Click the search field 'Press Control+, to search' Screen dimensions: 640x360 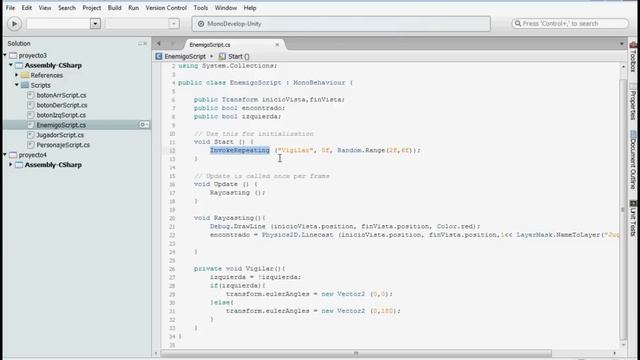(570, 24)
